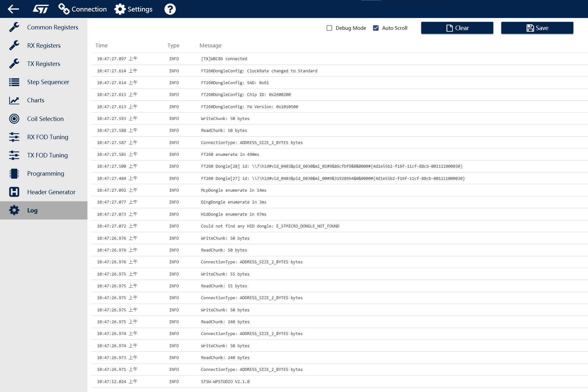Select the RX Registers wrench icon
This screenshot has width=588, height=392.
pyautogui.click(x=14, y=45)
